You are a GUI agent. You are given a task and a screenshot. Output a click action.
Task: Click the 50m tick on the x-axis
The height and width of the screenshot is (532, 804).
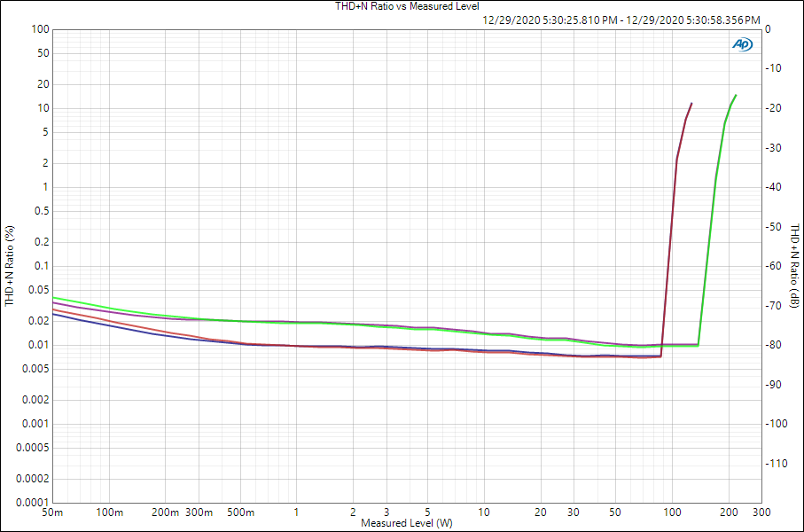[x=53, y=512]
